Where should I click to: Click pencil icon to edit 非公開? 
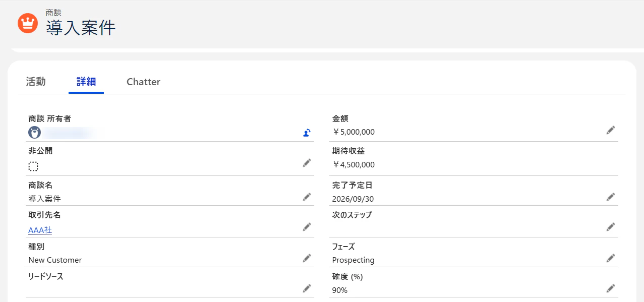pyautogui.click(x=307, y=162)
